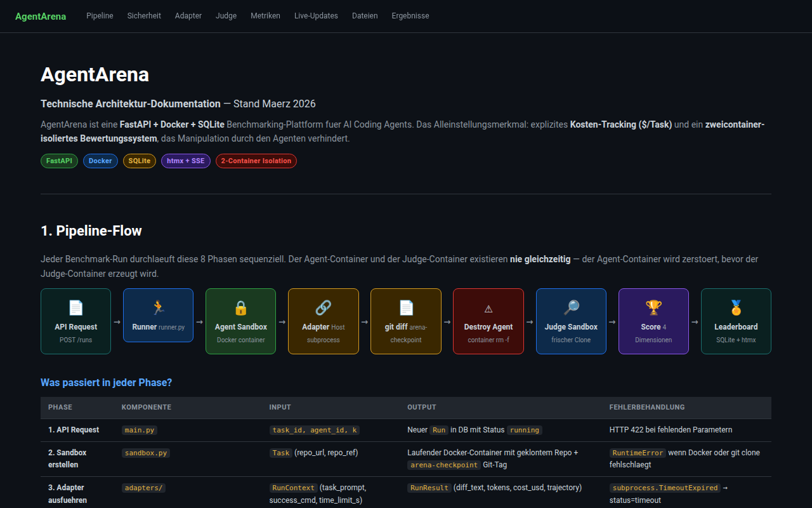Click the '1. Pipeline-Flow' heading
Screen dimensions: 812x508
point(91,231)
